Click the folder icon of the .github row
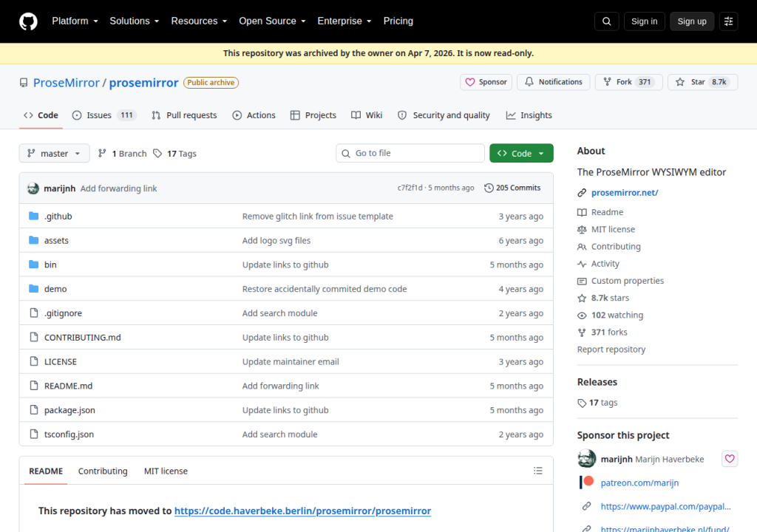757x532 pixels. coord(33,216)
